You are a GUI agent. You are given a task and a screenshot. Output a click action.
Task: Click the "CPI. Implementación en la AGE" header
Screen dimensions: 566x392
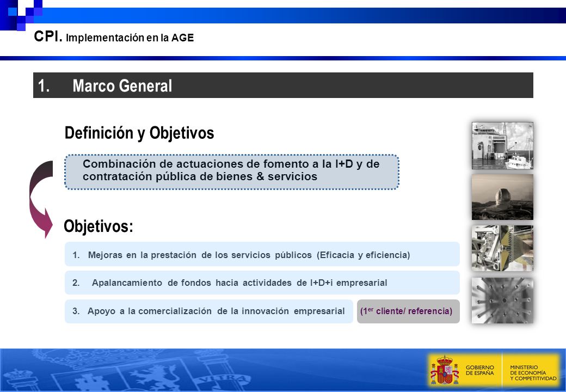click(114, 37)
